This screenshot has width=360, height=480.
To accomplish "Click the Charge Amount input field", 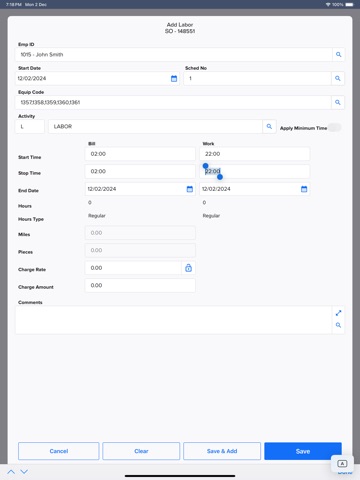I will 140,286.
